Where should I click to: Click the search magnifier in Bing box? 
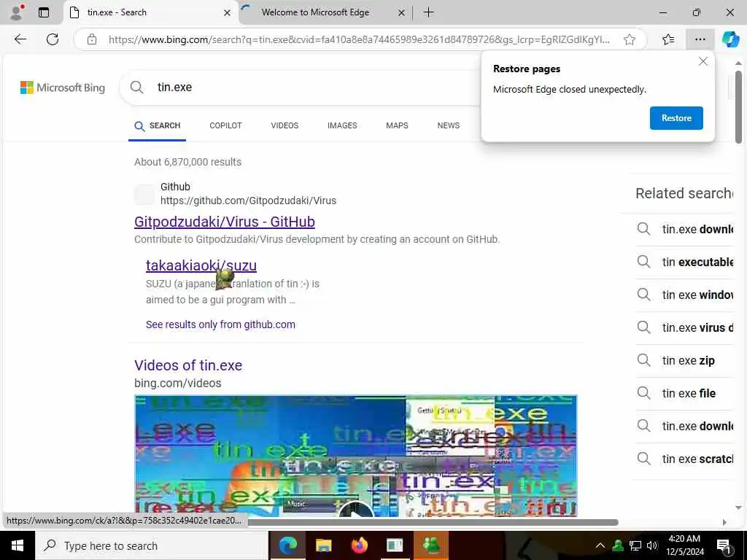pyautogui.click(x=136, y=87)
